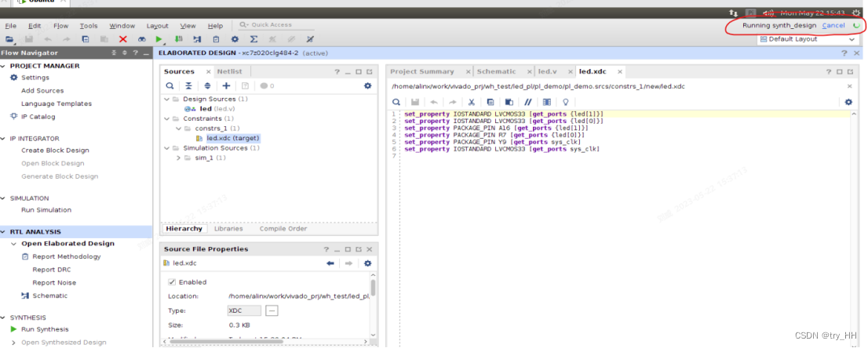
Task: Open the Default Layout dropdown
Action: (807, 39)
